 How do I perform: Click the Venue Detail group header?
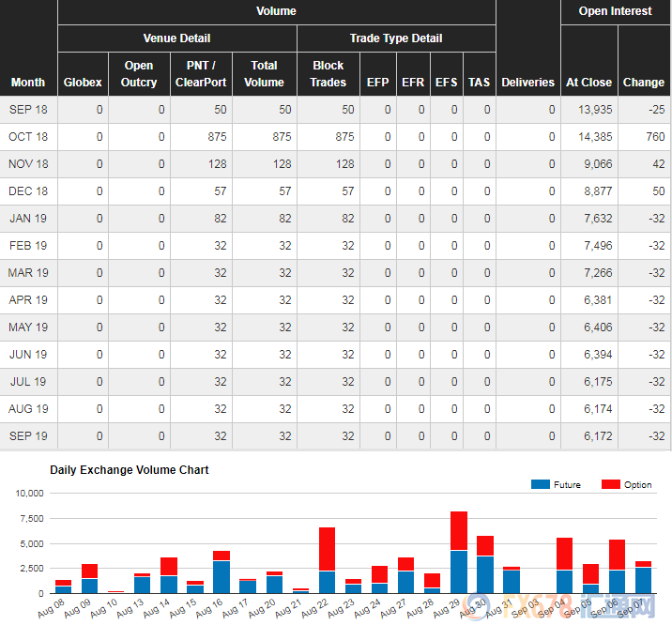pyautogui.click(x=177, y=38)
